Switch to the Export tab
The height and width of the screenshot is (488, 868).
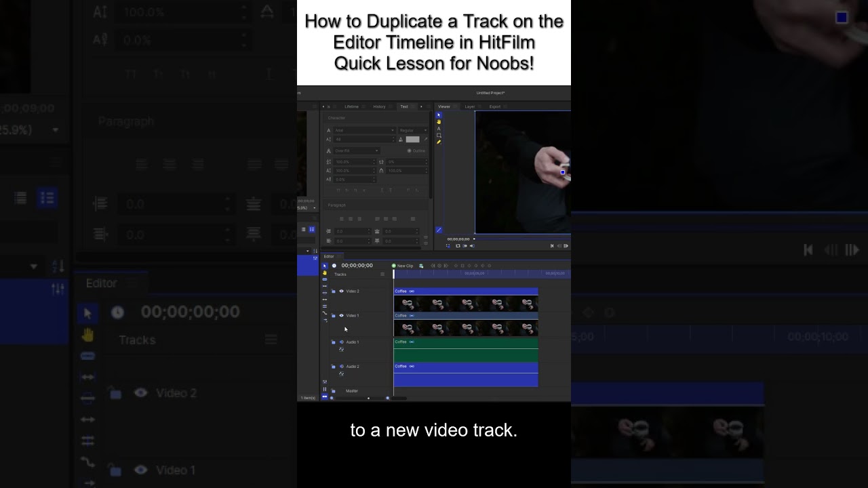[x=495, y=106]
